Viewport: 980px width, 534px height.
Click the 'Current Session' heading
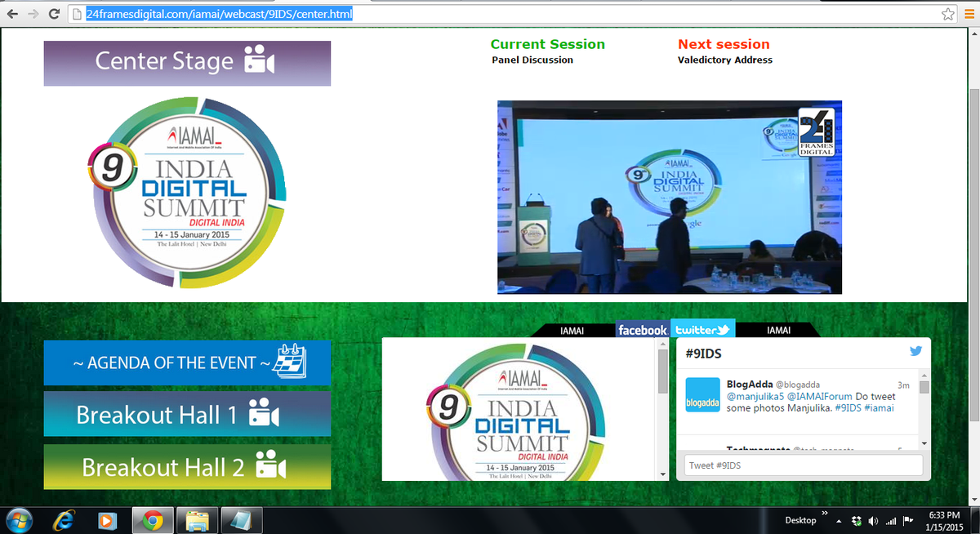(548, 44)
